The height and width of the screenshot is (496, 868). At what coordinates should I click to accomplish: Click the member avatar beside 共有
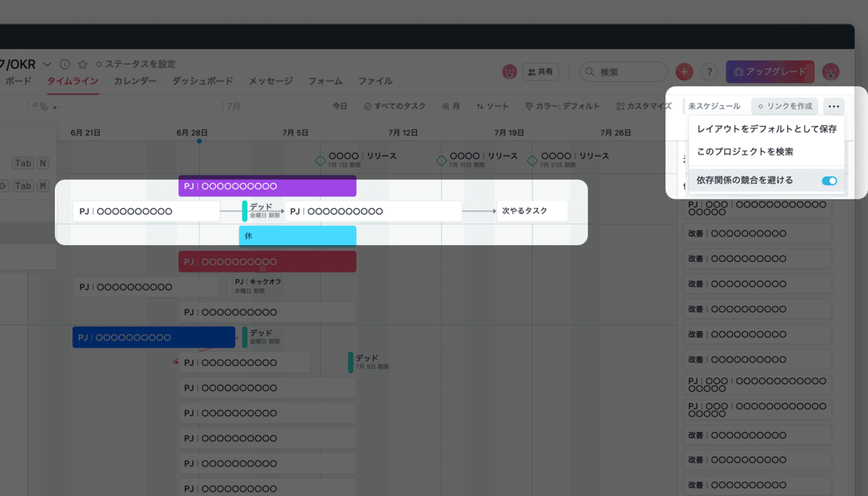point(510,72)
